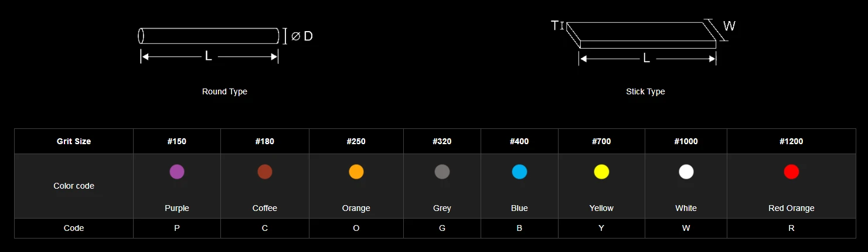Click the round type rod diagram
The height and width of the screenshot is (252, 868).
click(209, 36)
